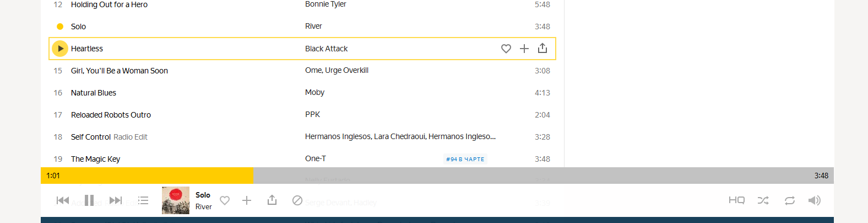Click the 4:13 duration of Natural Blues

(x=542, y=93)
